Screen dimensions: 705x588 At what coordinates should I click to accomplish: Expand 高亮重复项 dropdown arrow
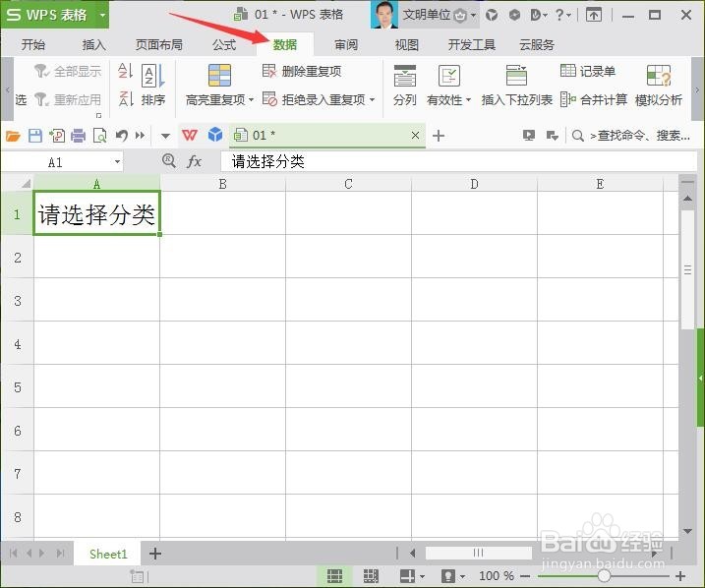pyautogui.click(x=251, y=99)
